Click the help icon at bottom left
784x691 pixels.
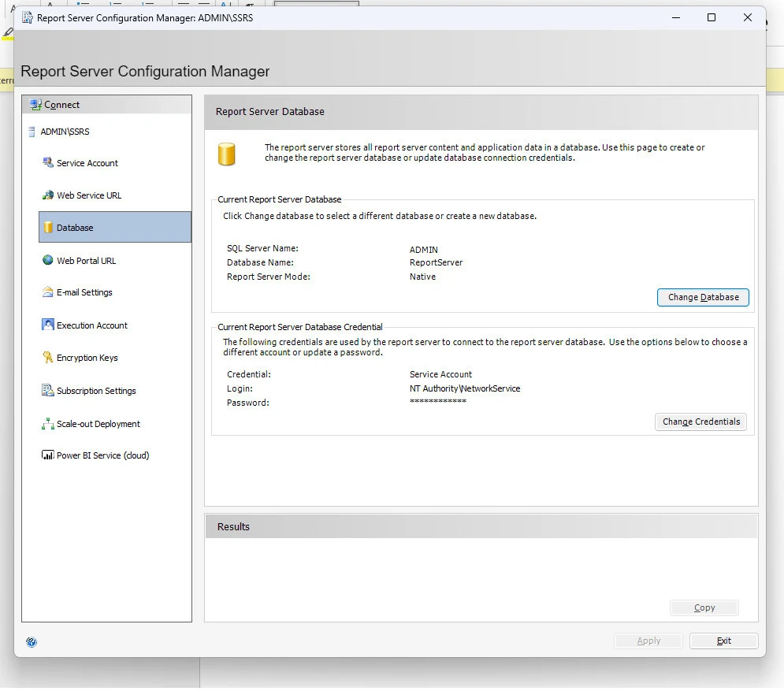[32, 641]
